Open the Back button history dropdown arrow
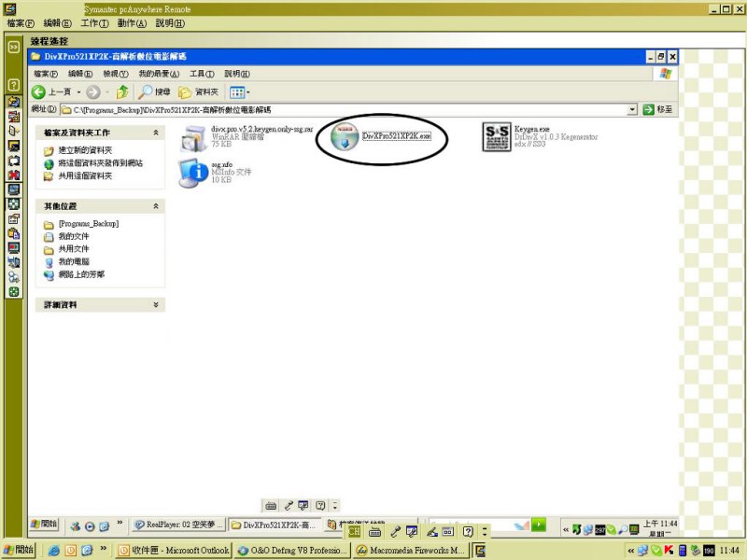747x560 pixels. (78, 91)
